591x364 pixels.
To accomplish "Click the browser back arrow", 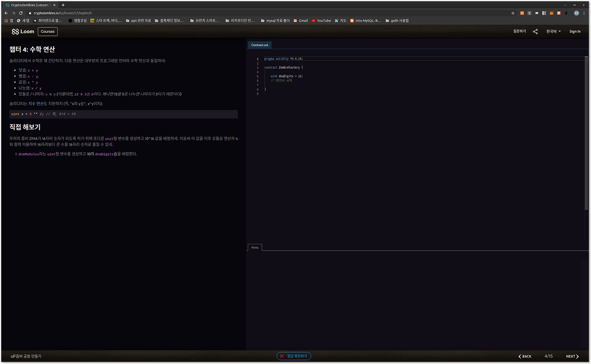I will tap(6, 13).
